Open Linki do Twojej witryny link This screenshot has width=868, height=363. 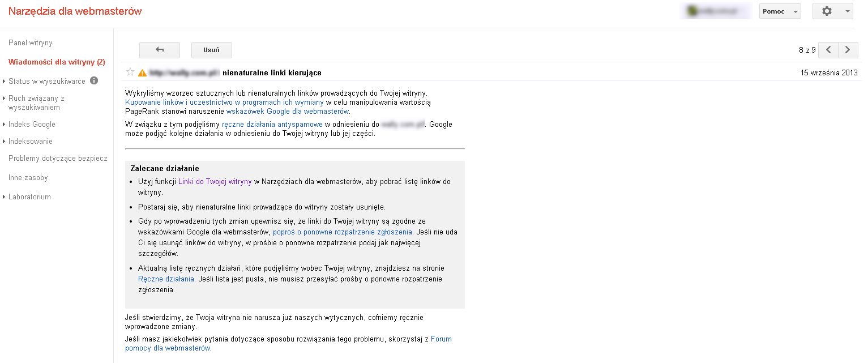(215, 182)
